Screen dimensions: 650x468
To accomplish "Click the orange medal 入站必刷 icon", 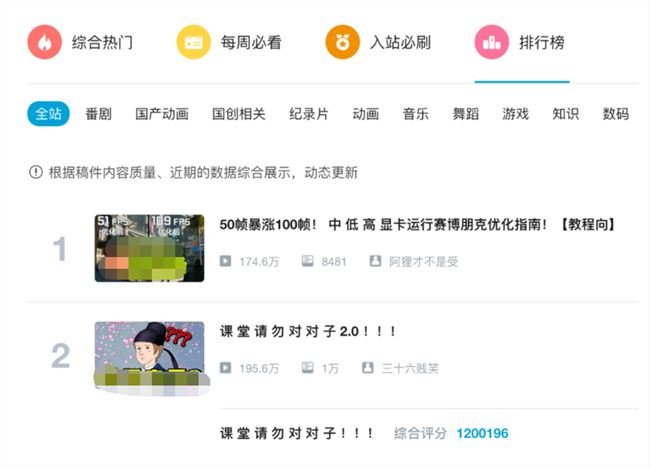I will point(342,42).
